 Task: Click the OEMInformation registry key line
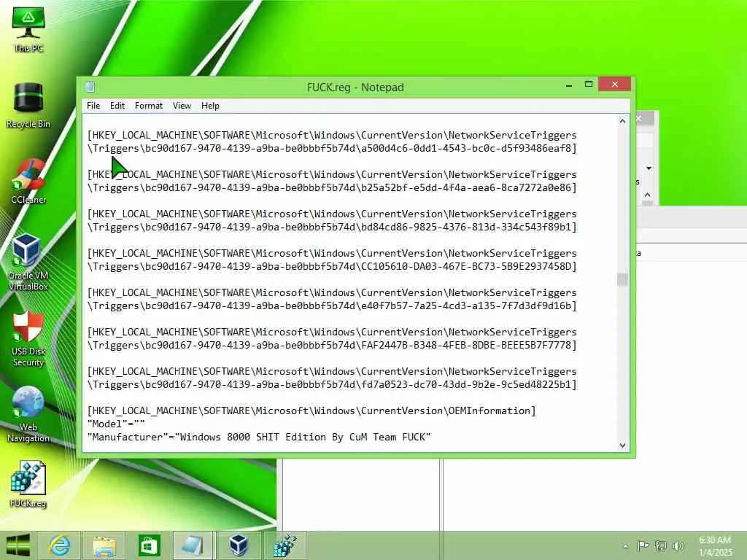point(311,411)
